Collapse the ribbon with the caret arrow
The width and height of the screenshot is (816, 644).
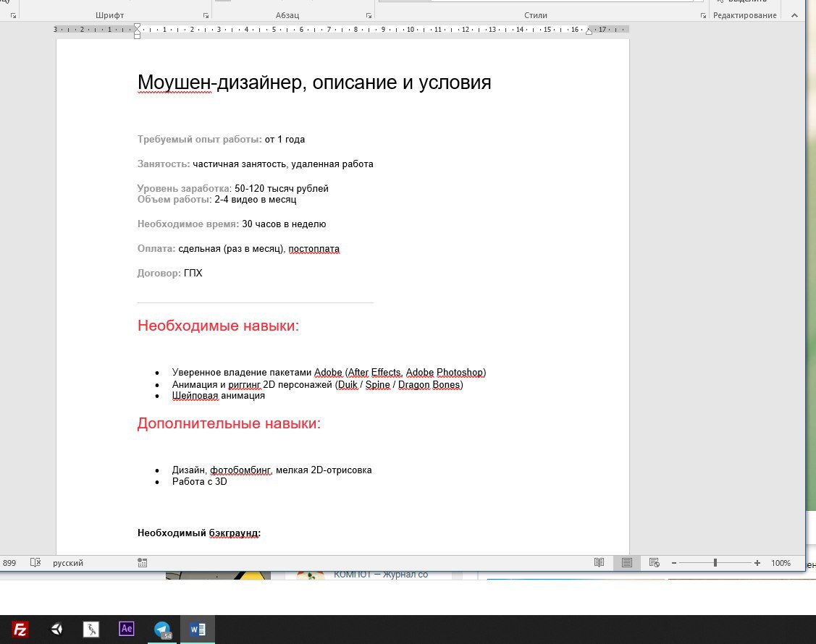point(794,16)
